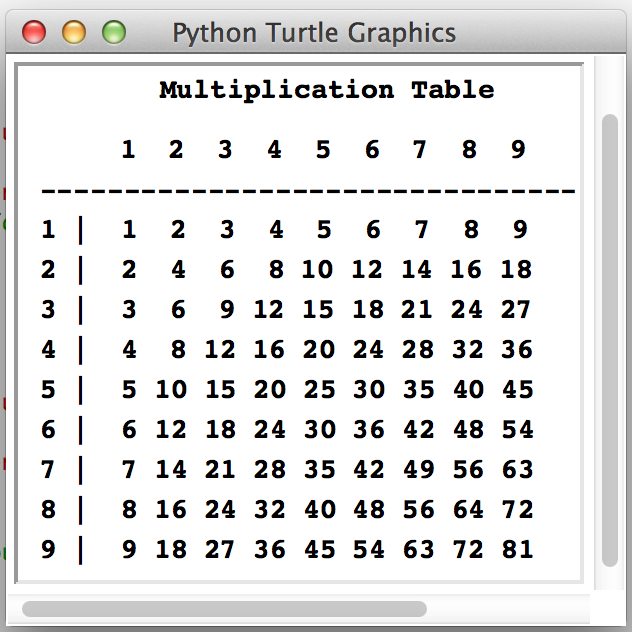Click the Python Turtle Graphics title text
Image resolution: width=632 pixels, height=632 pixels.
pyautogui.click(x=314, y=32)
